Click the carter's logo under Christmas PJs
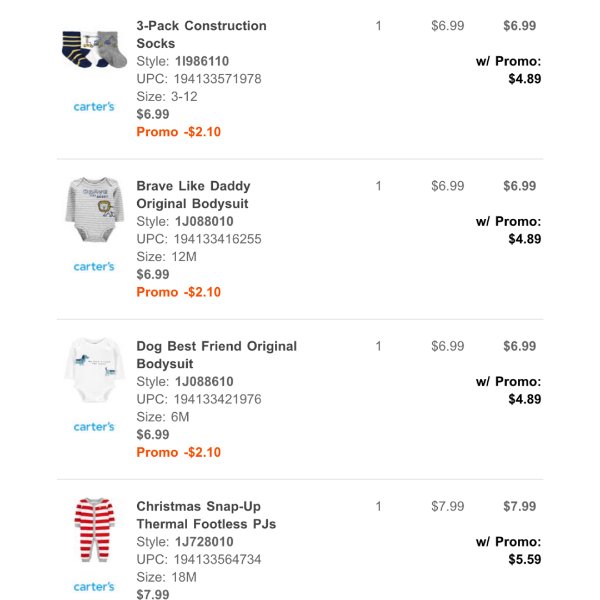This screenshot has width=600, height=600. 94,587
